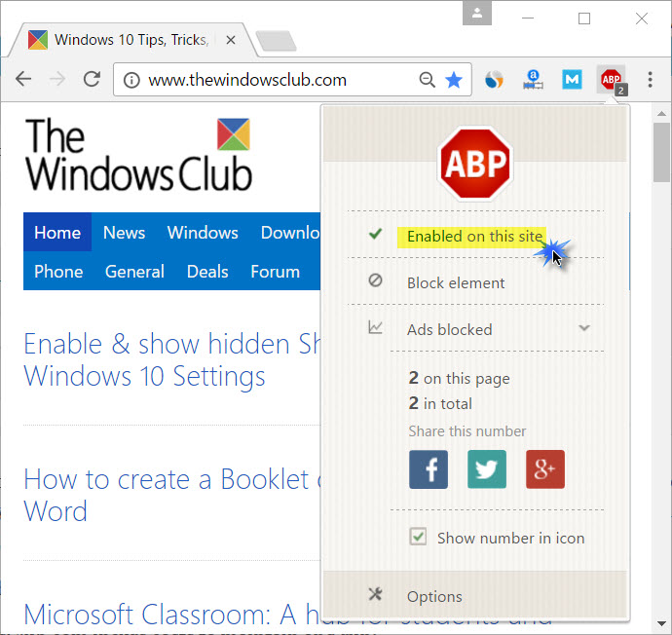Open the News navigation tab
This screenshot has height=635, width=672.
click(x=124, y=233)
